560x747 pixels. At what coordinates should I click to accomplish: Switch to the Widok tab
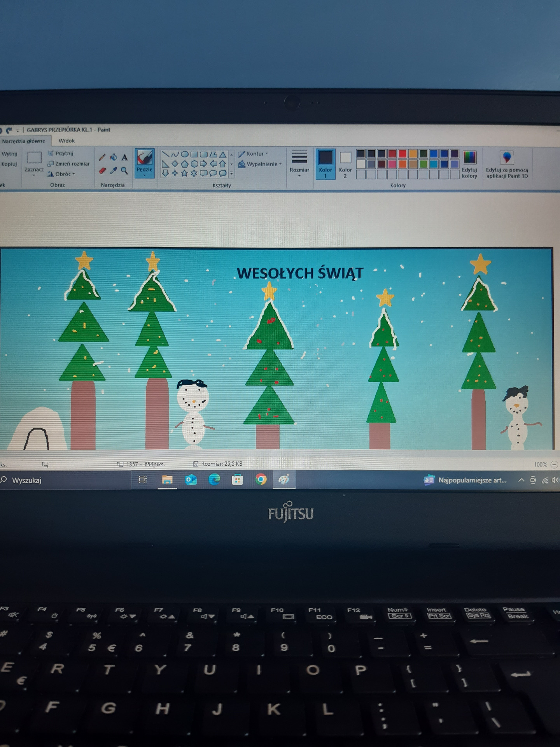pos(66,141)
